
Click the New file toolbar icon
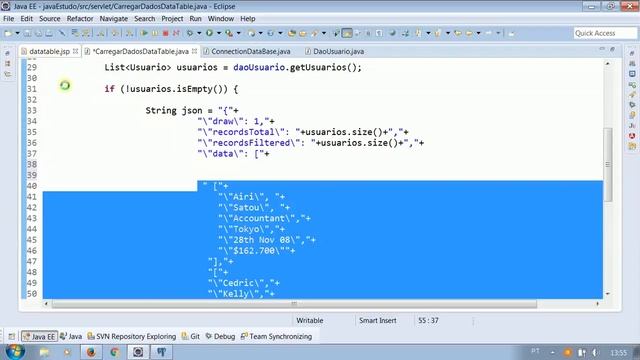8,33
